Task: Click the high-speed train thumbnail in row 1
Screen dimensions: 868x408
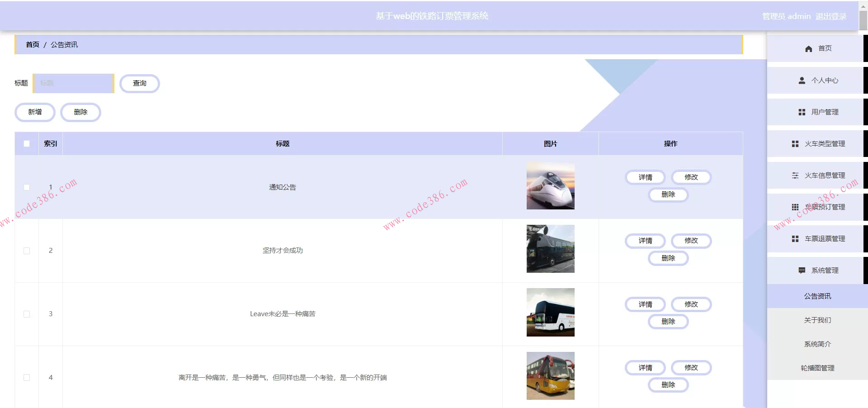Action: 550,186
